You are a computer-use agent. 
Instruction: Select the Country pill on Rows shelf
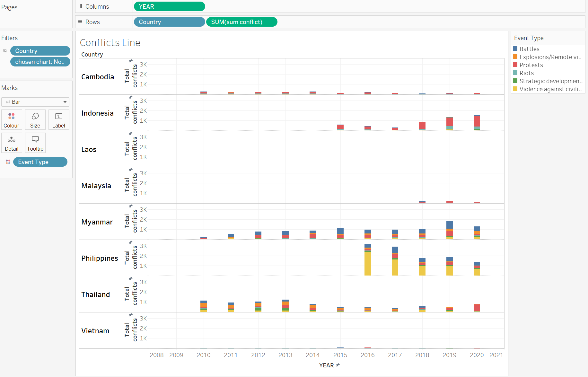tap(169, 22)
